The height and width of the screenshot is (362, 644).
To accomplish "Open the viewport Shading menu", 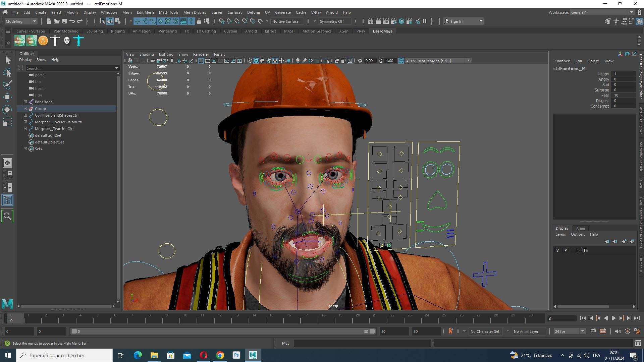I will coord(147,54).
